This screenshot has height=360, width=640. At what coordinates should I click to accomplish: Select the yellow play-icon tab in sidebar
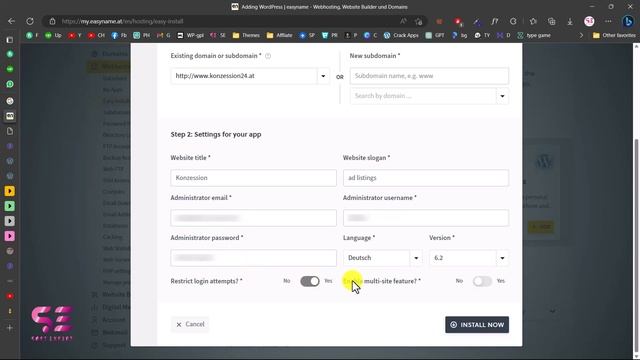coord(10,191)
